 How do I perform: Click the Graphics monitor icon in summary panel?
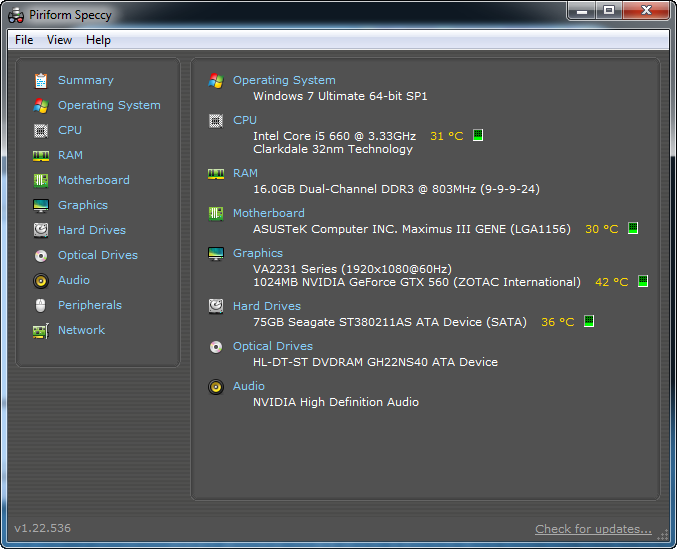click(x=216, y=254)
